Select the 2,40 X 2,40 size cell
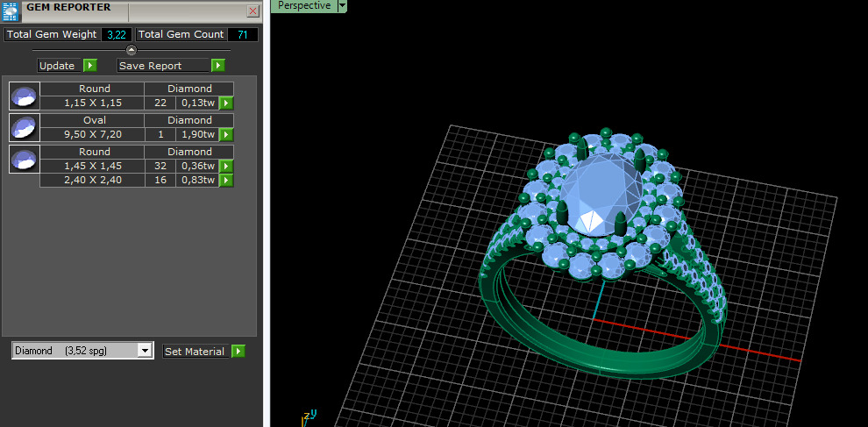 pos(92,180)
